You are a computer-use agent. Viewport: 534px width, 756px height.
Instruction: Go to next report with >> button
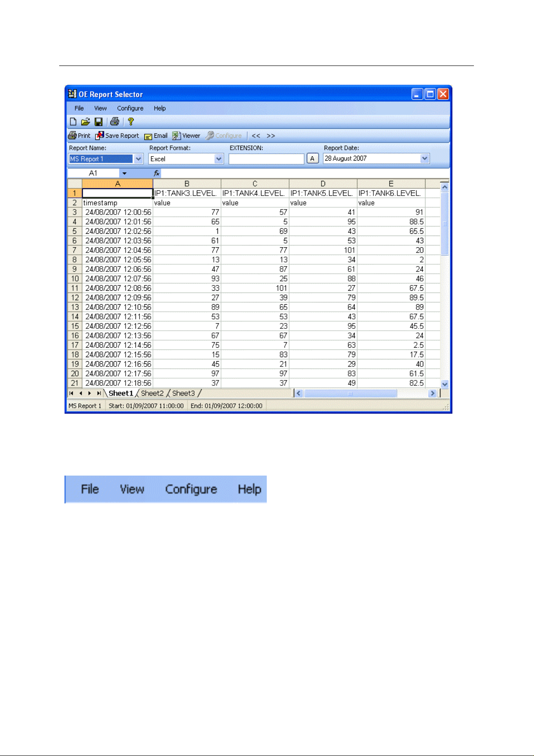click(x=271, y=135)
